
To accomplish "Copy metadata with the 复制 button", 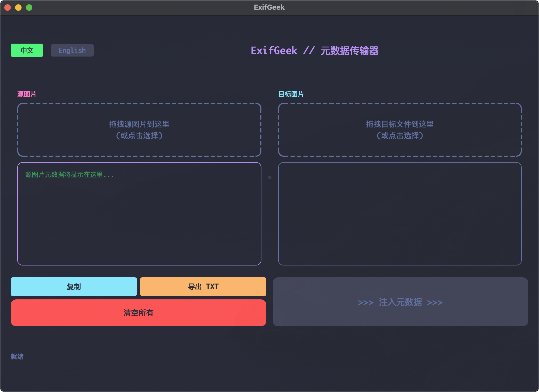I will pos(74,287).
